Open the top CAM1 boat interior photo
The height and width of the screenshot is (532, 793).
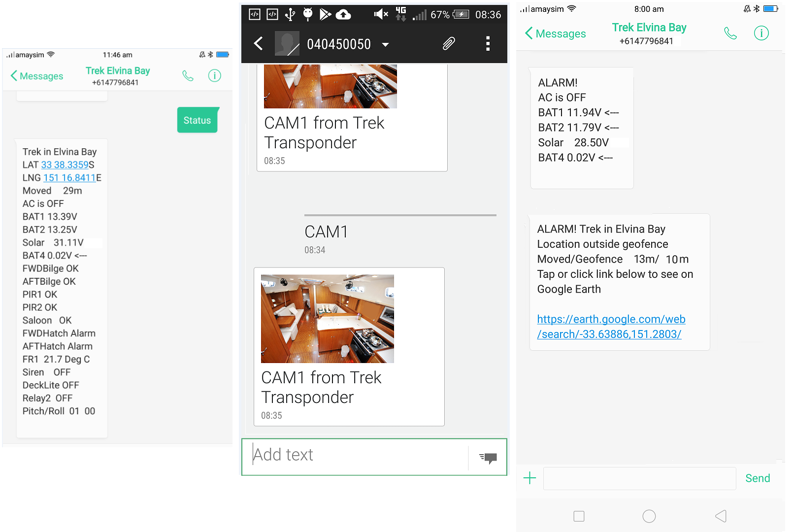coord(330,86)
